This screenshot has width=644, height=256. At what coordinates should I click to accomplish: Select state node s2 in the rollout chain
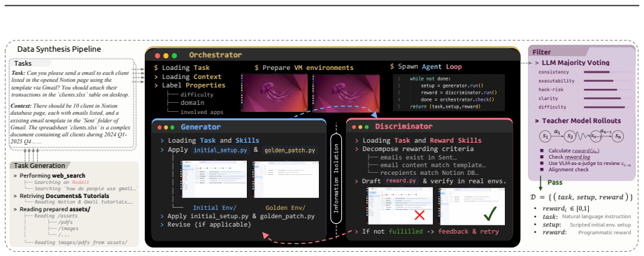click(569, 136)
